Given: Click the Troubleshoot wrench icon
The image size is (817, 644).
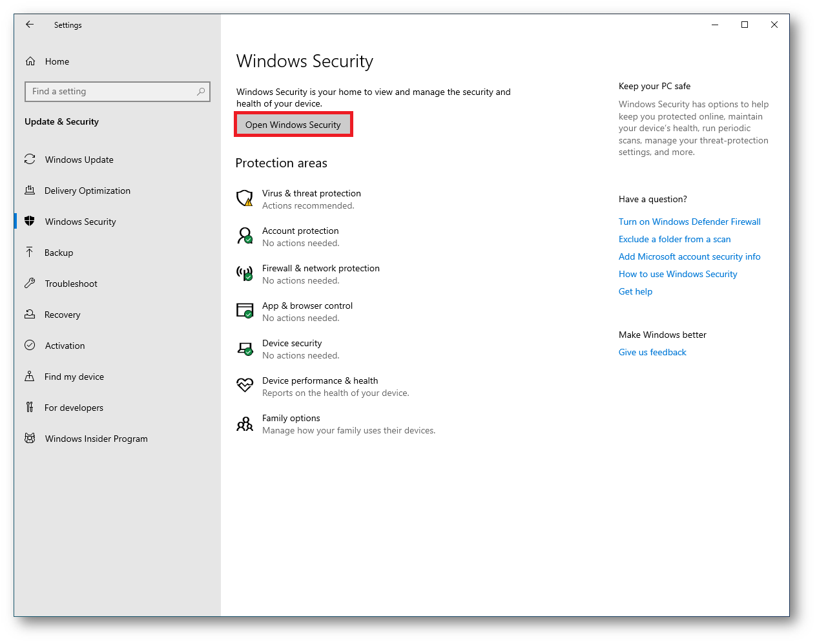Looking at the screenshot, I should click(30, 283).
